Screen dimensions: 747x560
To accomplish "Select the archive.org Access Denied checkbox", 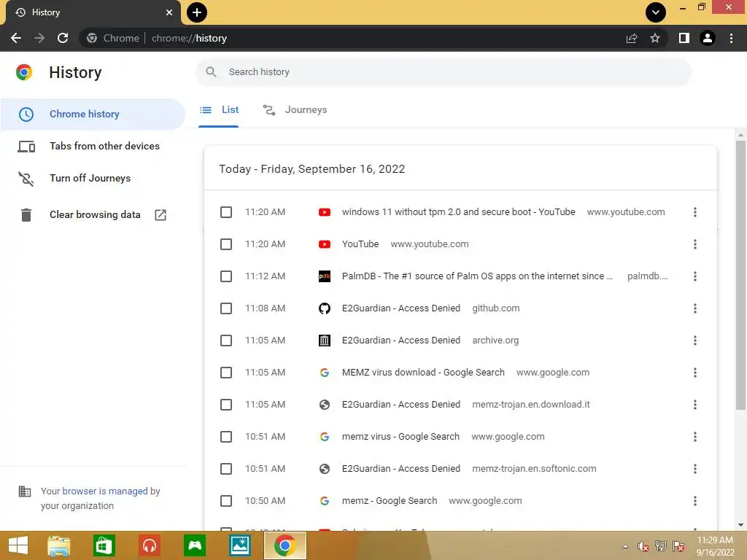I will [226, 341].
